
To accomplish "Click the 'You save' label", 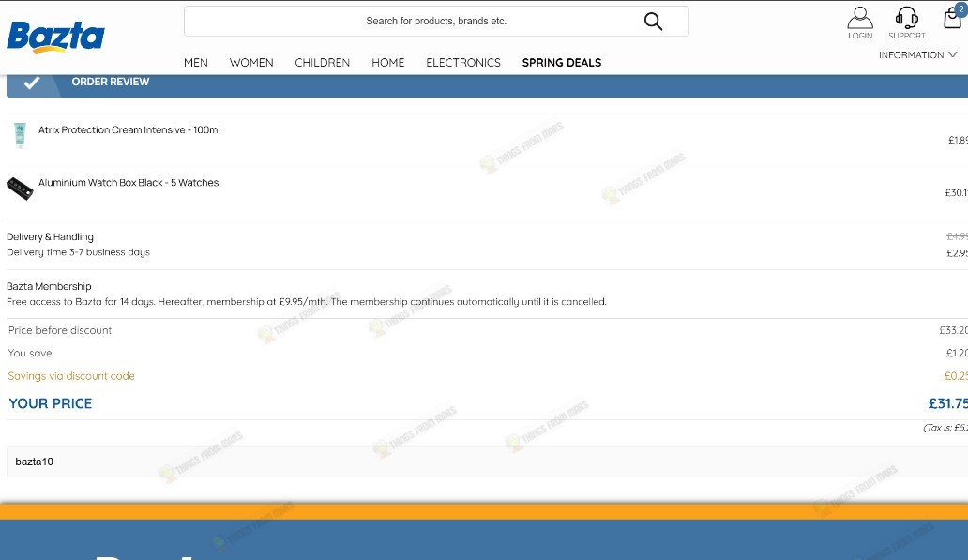I will coord(30,353).
